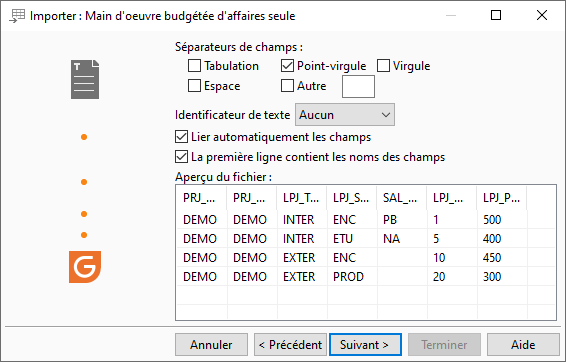The width and height of the screenshot is (566, 362).
Task: Uncheck the Point-virgule separator
Action: (287, 66)
